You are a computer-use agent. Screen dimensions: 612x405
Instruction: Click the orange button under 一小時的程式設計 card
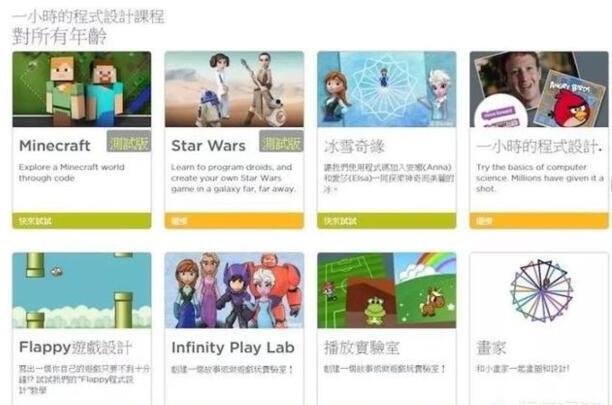539,221
